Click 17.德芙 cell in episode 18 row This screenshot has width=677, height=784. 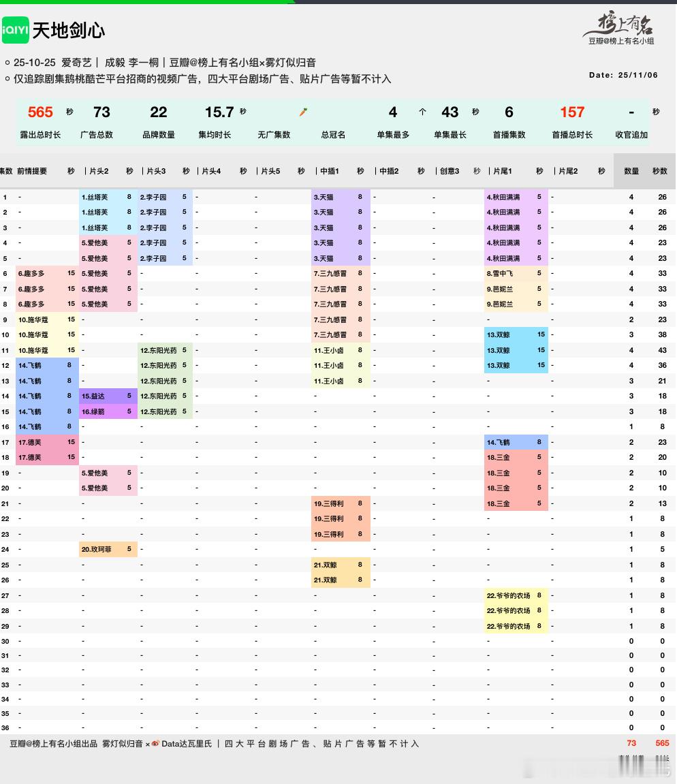pos(47,457)
